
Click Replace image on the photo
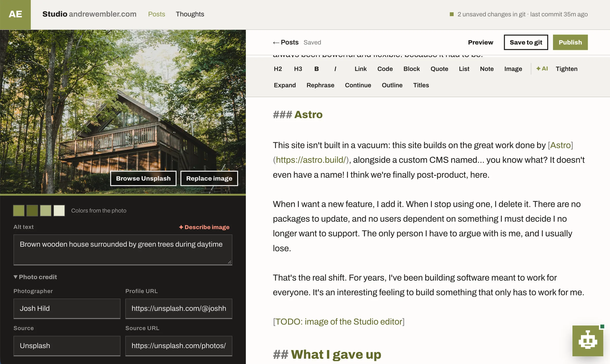[x=209, y=178]
